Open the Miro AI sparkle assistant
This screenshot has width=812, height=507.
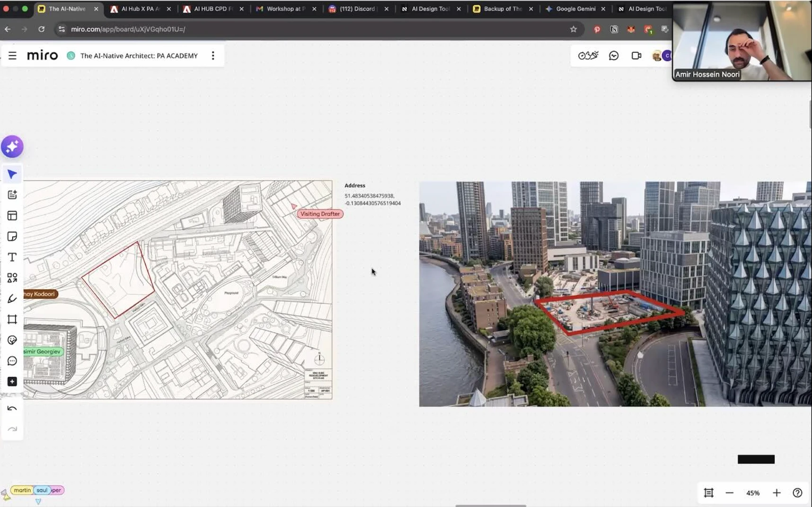[12, 147]
